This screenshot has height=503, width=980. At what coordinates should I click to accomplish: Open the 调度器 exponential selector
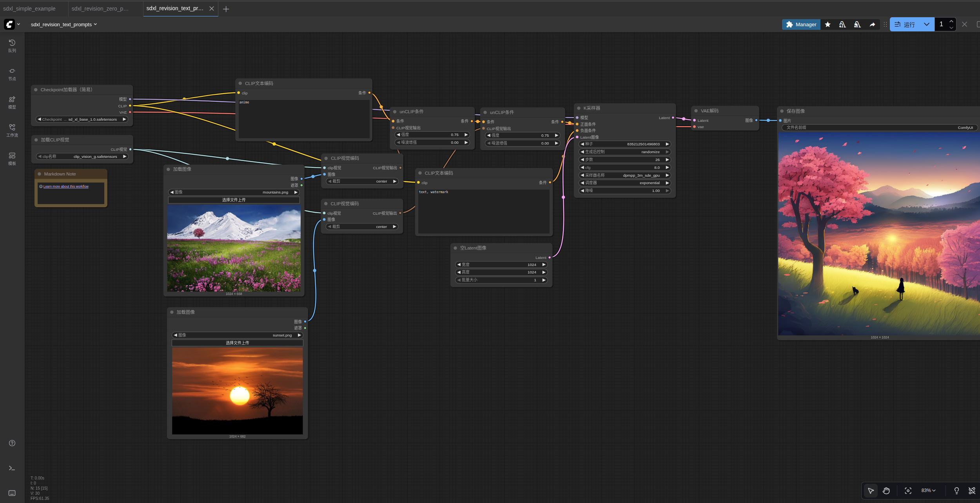625,183
